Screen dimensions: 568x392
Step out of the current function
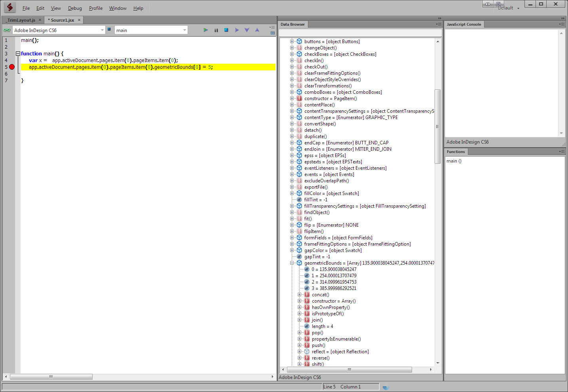point(257,30)
